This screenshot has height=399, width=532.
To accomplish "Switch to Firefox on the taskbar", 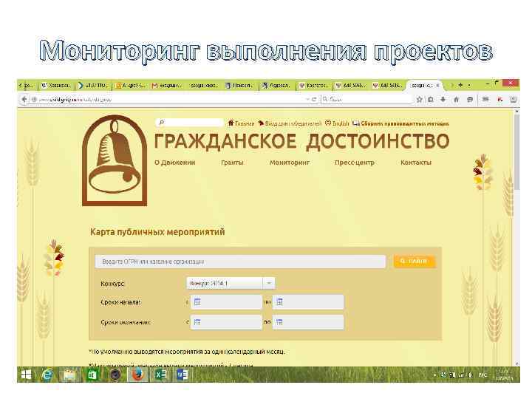I will (137, 375).
